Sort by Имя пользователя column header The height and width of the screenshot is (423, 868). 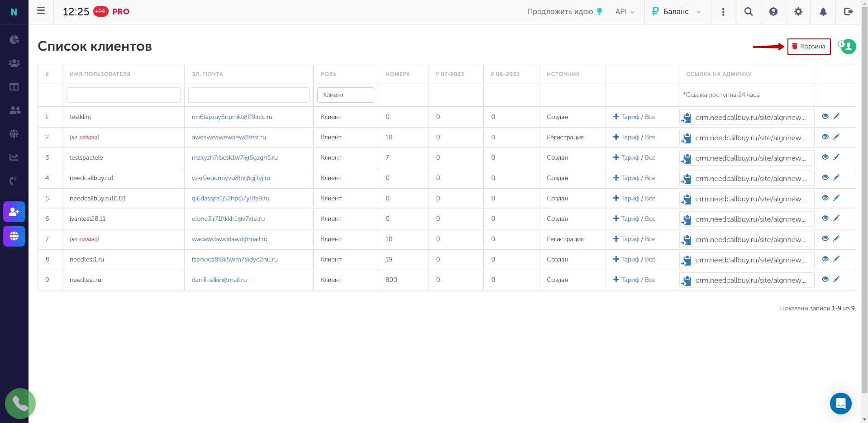tap(100, 74)
